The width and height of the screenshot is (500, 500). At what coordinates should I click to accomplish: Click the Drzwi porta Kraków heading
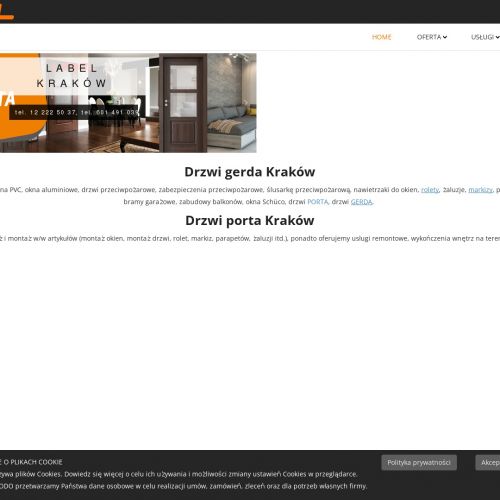250,221
